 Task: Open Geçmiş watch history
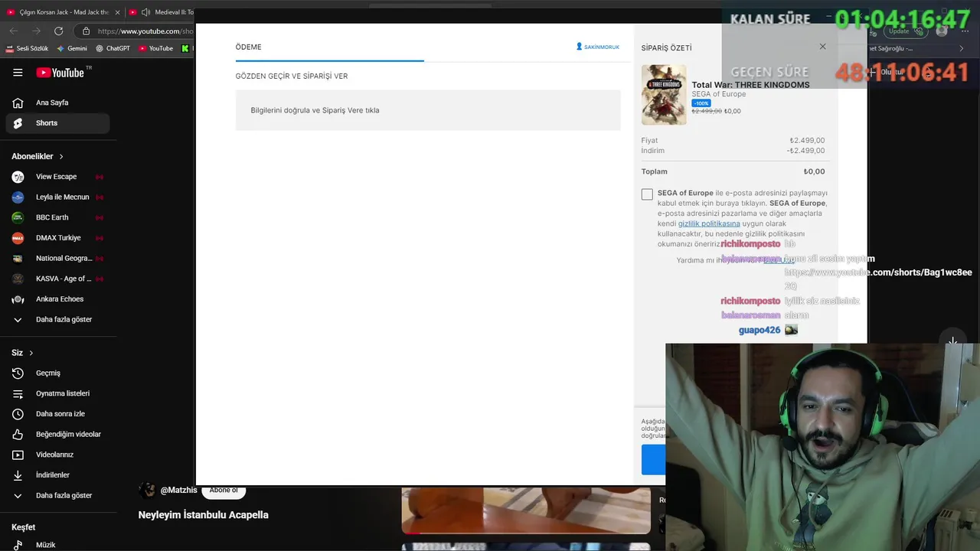(57, 373)
